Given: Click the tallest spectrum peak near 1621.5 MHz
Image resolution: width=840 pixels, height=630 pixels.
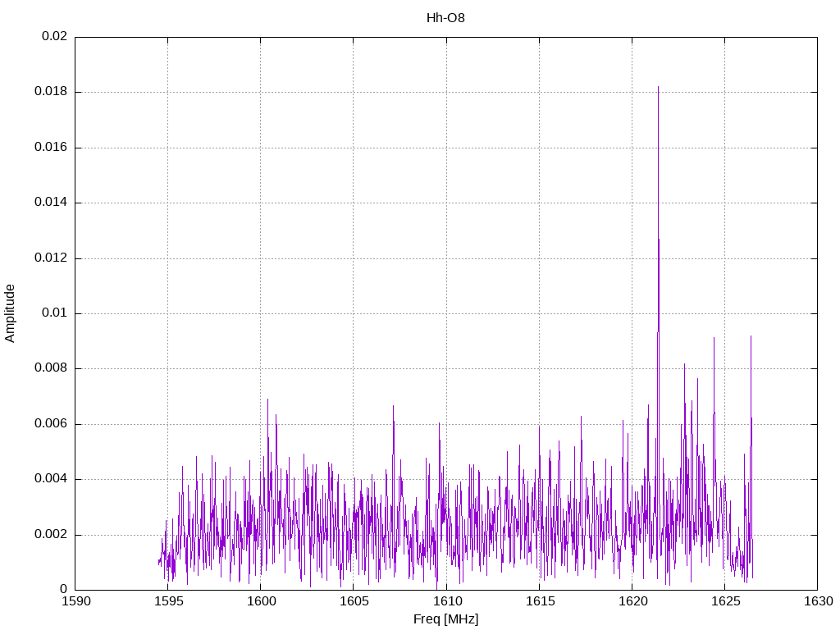Looking at the screenshot, I should click(659, 87).
